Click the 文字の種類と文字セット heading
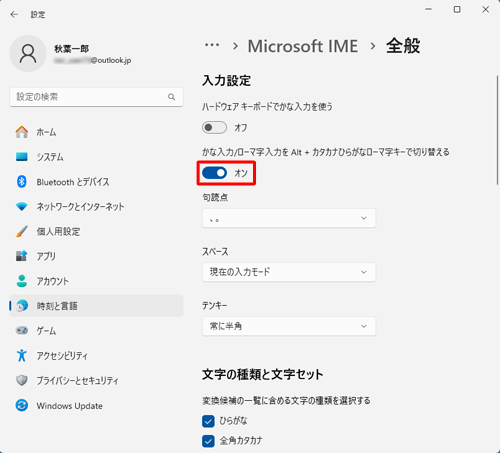 tap(263, 374)
